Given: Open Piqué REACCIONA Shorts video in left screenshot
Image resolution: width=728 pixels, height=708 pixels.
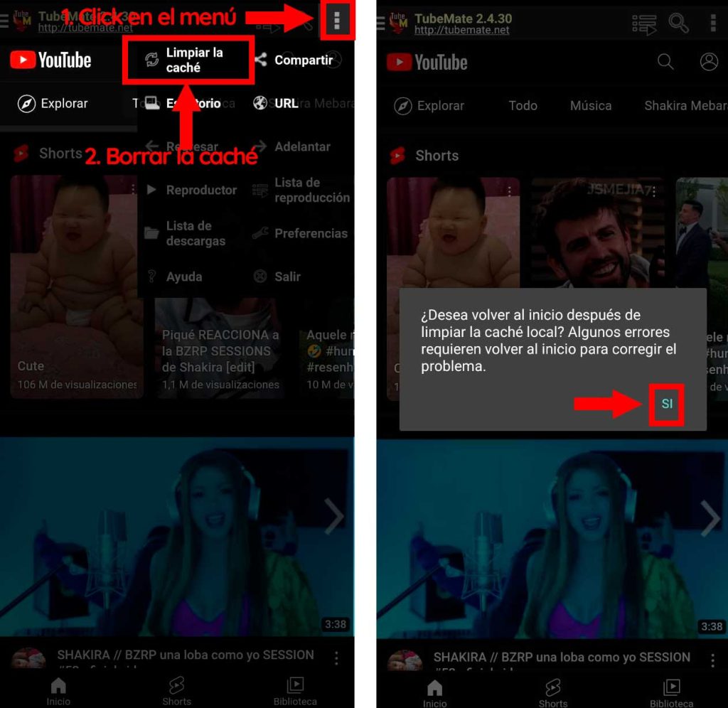Looking at the screenshot, I should (219, 348).
